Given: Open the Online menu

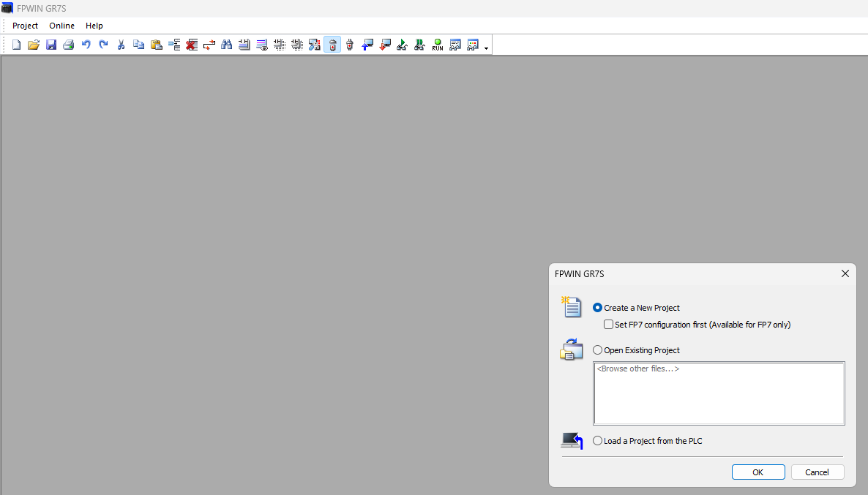Looking at the screenshot, I should click(61, 26).
